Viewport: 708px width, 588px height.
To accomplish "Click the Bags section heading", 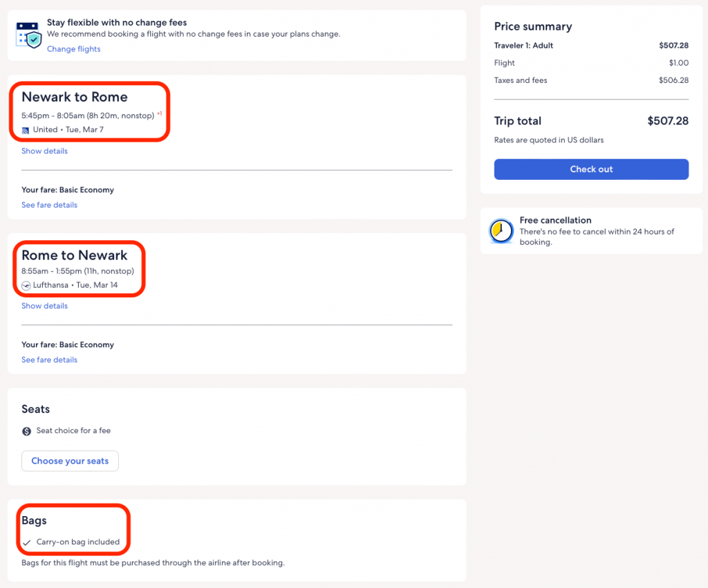I will point(34,520).
